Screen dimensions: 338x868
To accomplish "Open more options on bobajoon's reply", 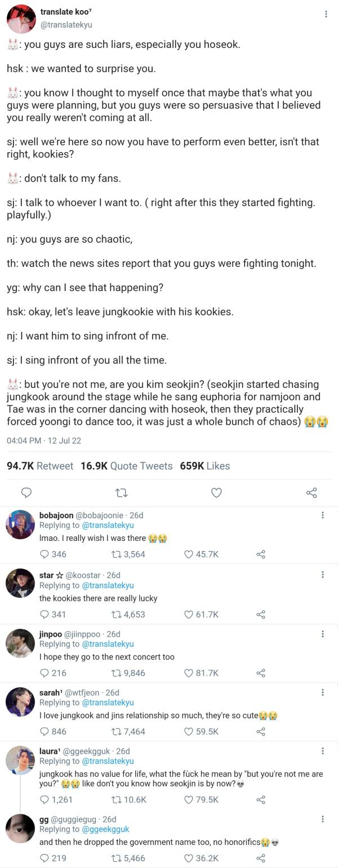I will point(322,515).
